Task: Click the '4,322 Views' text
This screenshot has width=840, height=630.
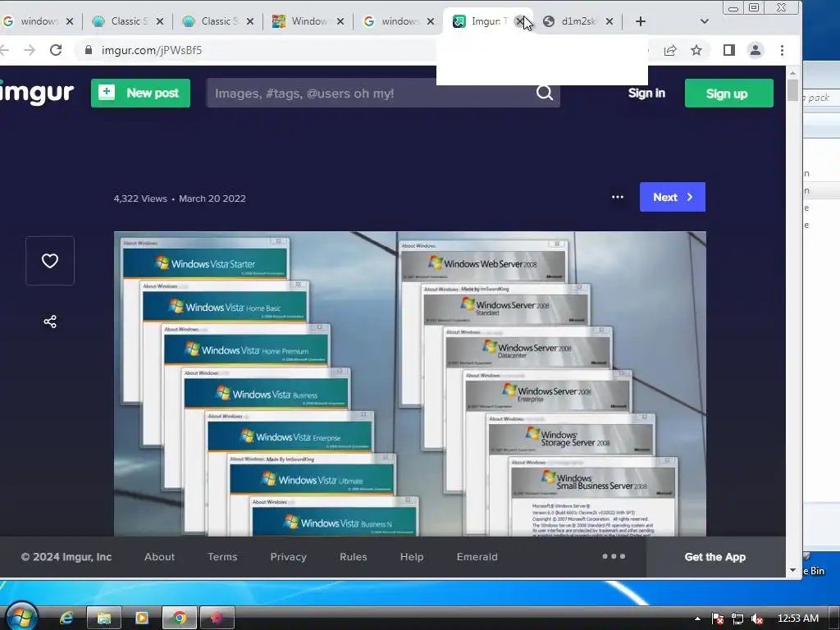Action: tap(140, 199)
